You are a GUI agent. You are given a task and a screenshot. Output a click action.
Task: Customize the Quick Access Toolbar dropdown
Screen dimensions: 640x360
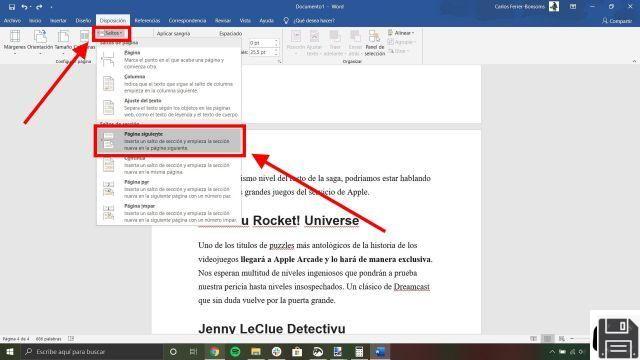tap(51, 7)
